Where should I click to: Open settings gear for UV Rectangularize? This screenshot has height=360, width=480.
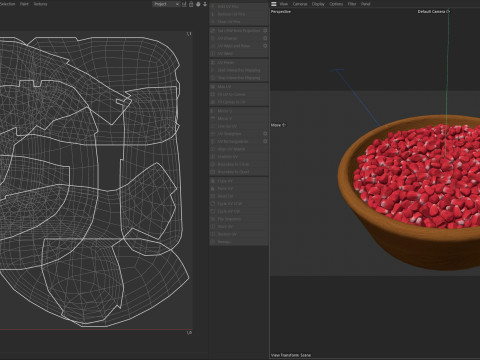[265, 141]
